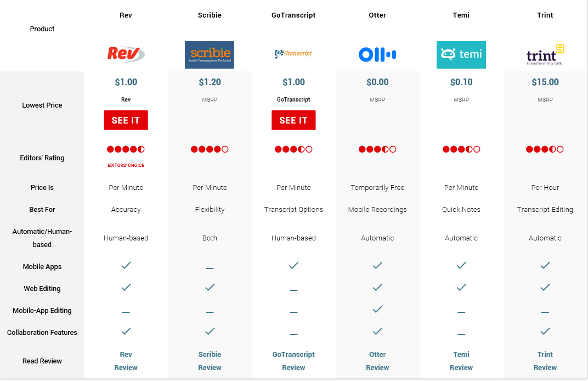Click the Otter logo icon
Screen dimensions: 588x381
click(x=377, y=54)
